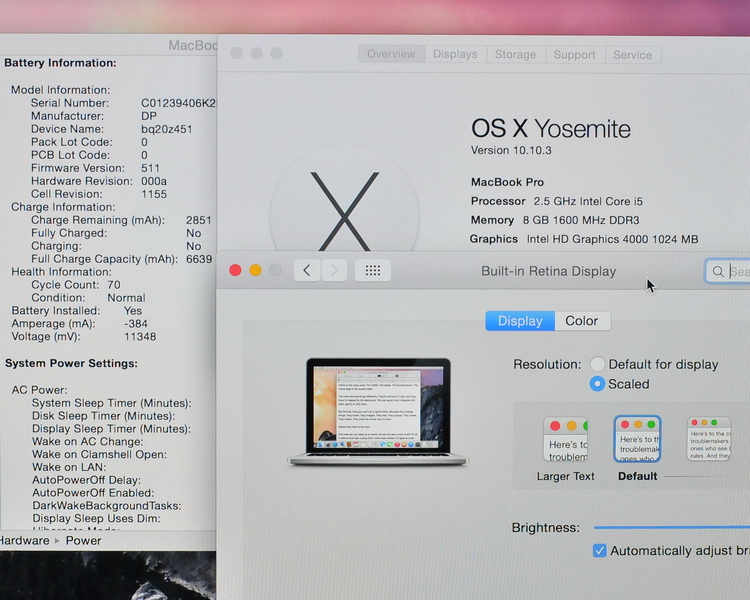Screen dimensions: 750x600
Task: Click the AutoPowerOff Delay row
Action: pyautogui.click(x=86, y=480)
